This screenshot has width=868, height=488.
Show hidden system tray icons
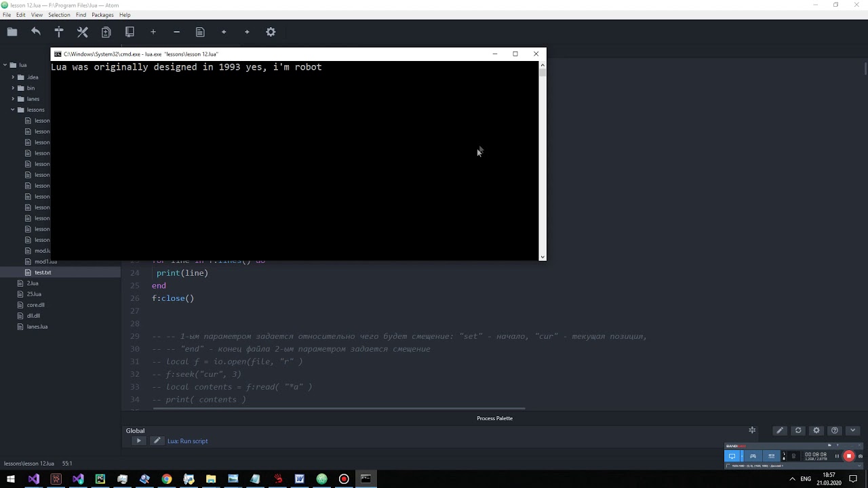792,479
